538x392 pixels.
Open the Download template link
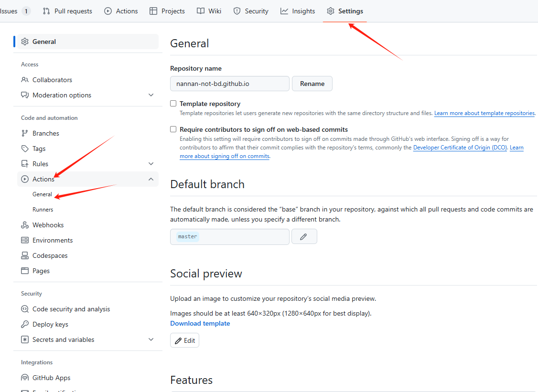(x=200, y=323)
